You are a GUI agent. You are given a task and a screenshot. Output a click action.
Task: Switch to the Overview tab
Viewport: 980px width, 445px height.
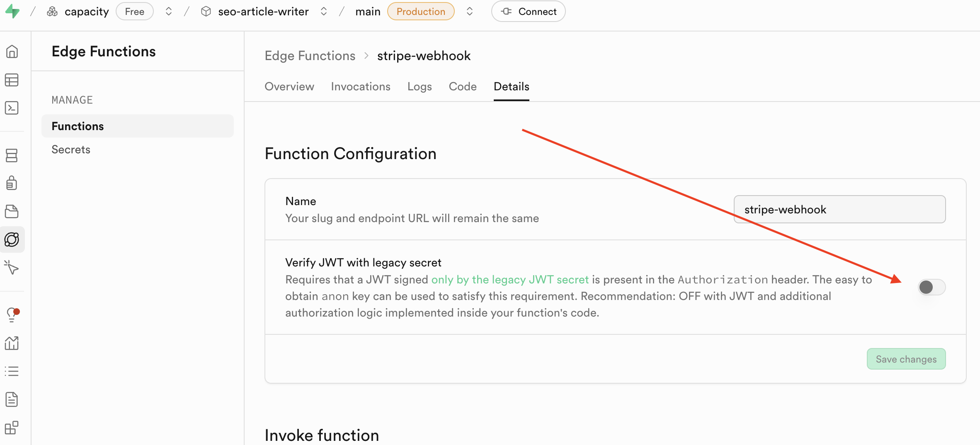[289, 87]
